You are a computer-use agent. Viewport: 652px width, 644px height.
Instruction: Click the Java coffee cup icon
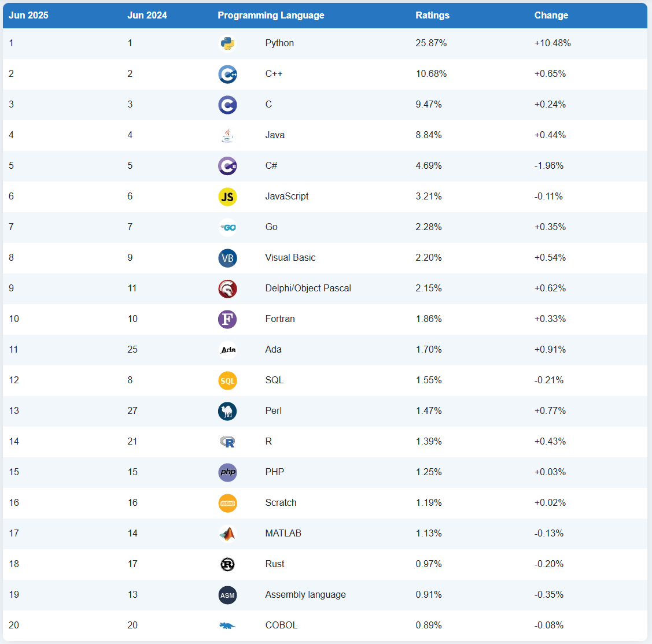click(x=227, y=135)
